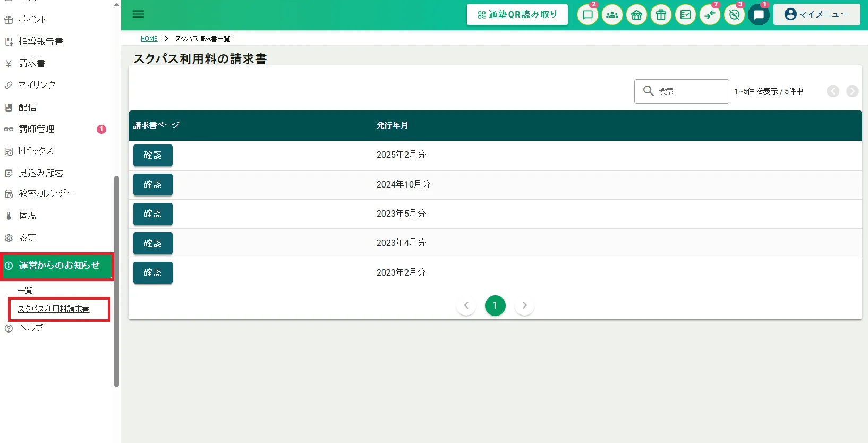The height and width of the screenshot is (443, 868).
Task: Select 2024年10月分 cell text
Action: click(403, 184)
